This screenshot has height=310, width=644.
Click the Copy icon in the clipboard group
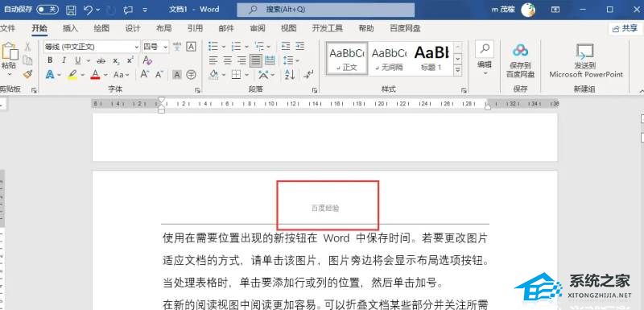(27, 60)
